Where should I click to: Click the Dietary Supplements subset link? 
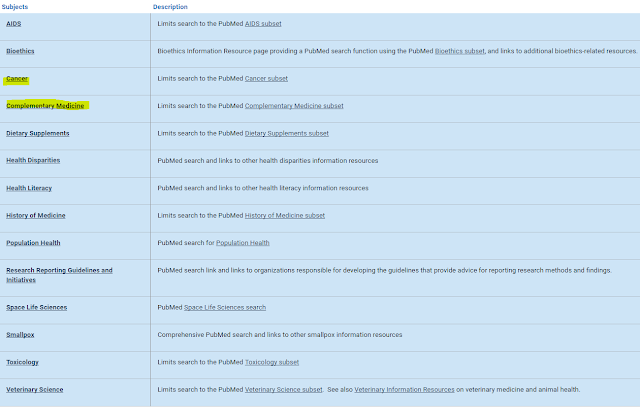click(x=287, y=133)
